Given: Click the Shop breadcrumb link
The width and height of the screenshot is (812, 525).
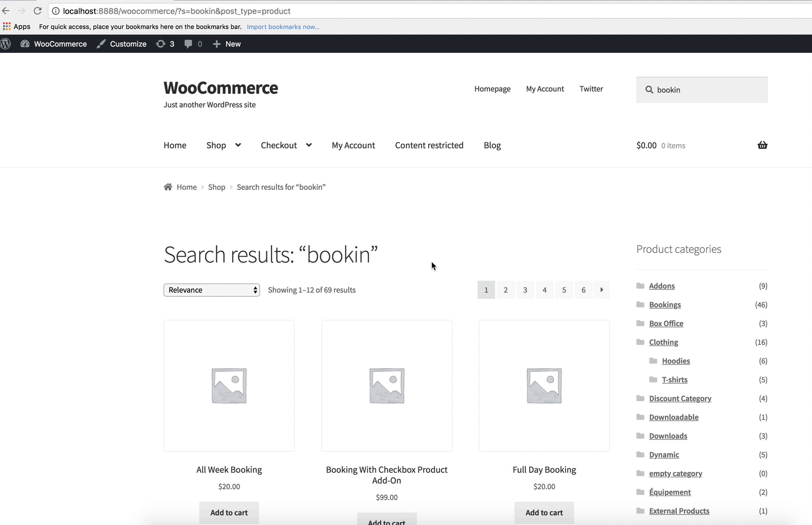Looking at the screenshot, I should click(x=216, y=187).
